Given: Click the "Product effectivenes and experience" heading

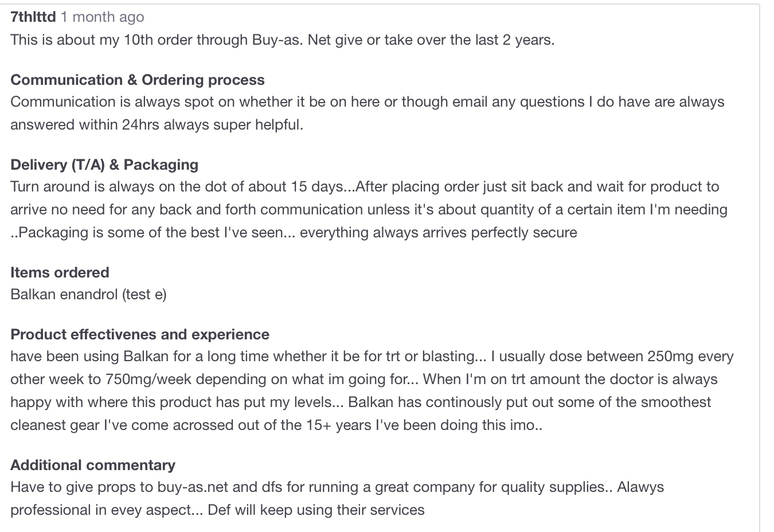Looking at the screenshot, I should point(140,334).
